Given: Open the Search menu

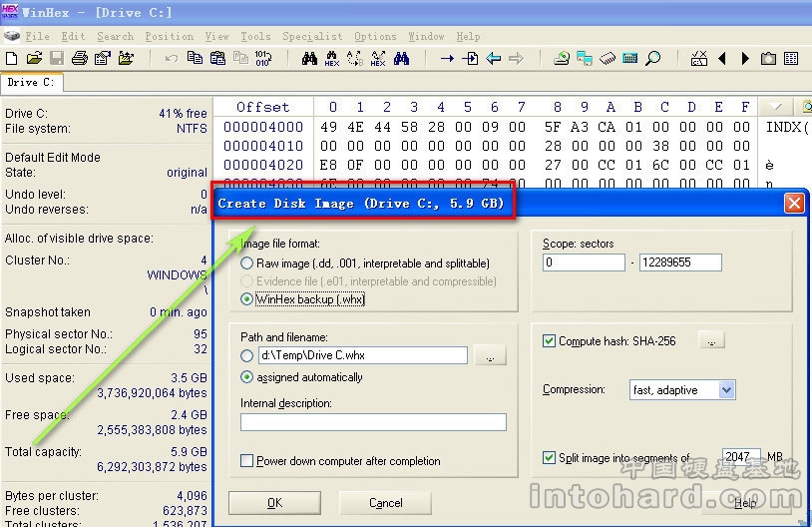Looking at the screenshot, I should pyautogui.click(x=115, y=36).
